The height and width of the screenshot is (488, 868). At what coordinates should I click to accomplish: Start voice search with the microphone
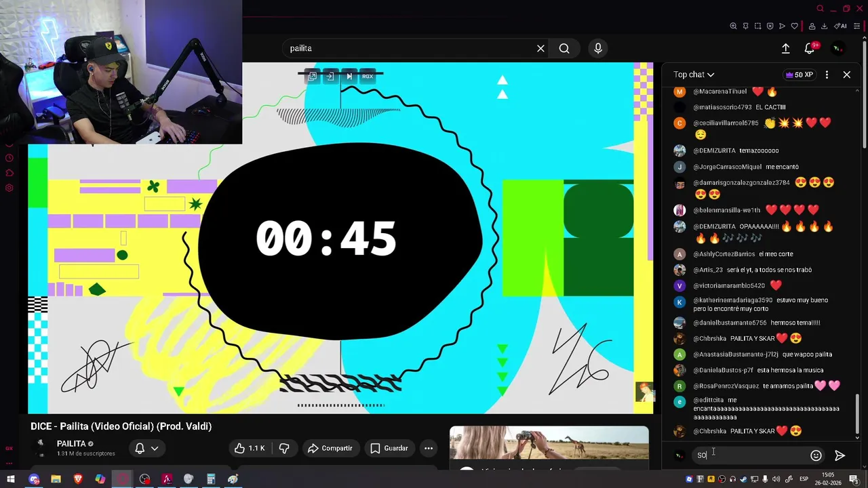[x=598, y=49]
